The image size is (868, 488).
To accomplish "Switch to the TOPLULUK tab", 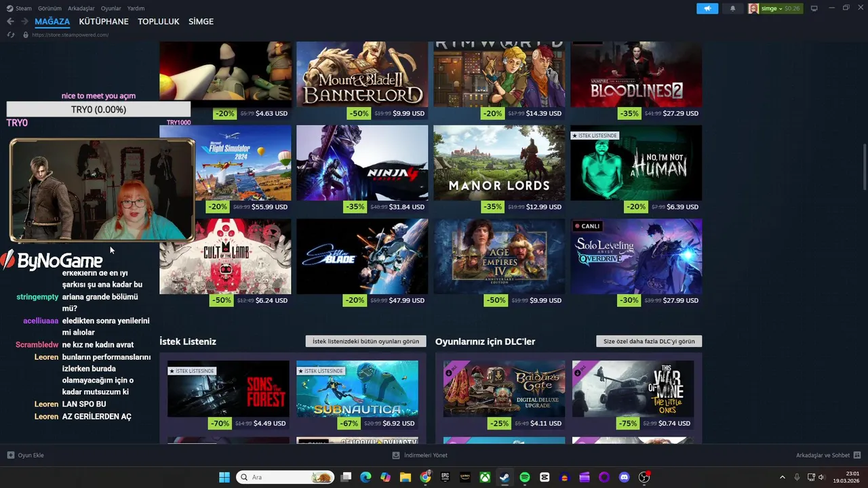I will point(159,21).
